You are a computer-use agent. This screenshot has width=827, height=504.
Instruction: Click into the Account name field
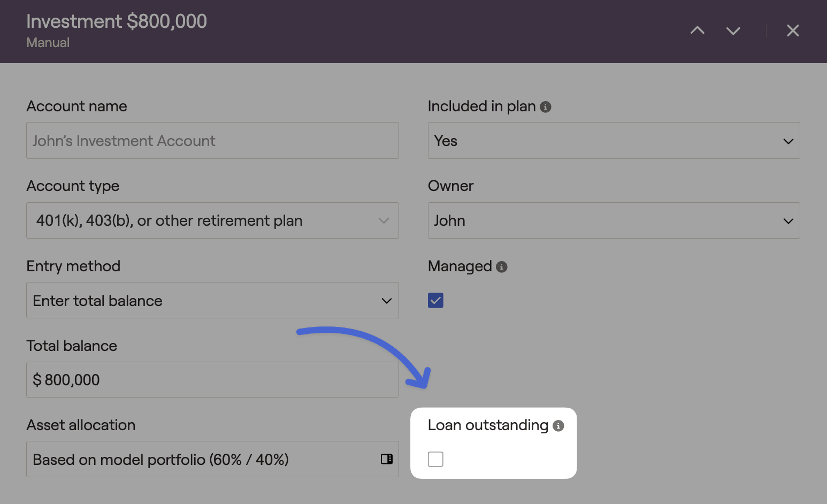[212, 141]
